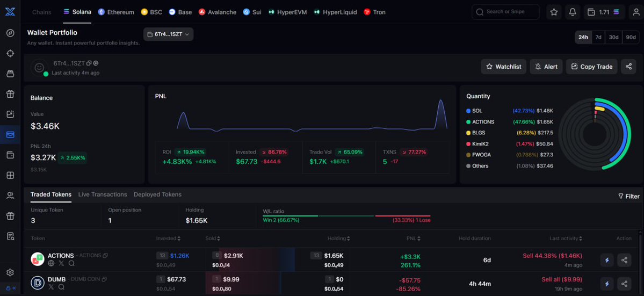Select the 30d time range

613,37
